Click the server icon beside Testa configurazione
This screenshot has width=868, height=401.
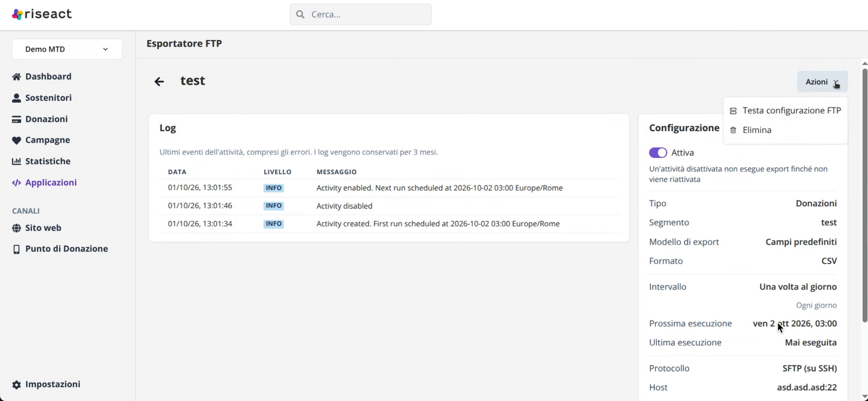[x=733, y=111]
